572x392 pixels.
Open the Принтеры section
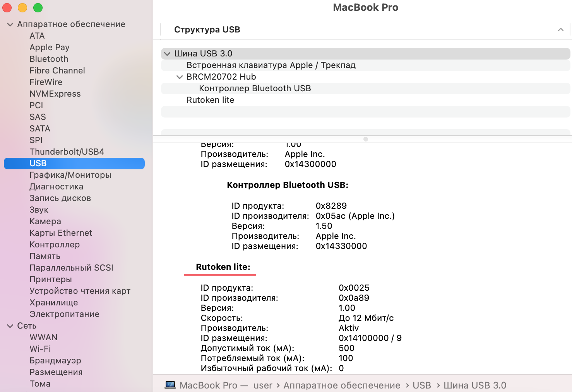51,280
